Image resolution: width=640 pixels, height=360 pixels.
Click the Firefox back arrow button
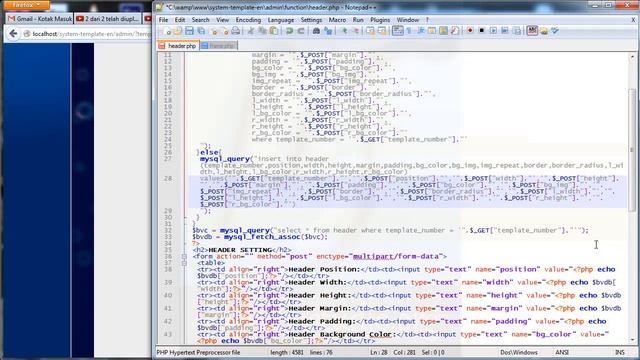click(13, 34)
